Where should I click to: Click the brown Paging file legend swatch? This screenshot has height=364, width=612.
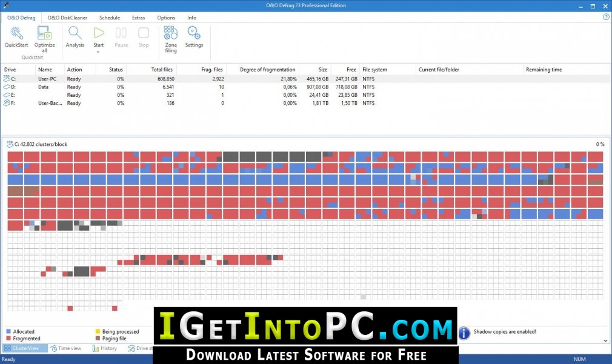[x=98, y=338]
